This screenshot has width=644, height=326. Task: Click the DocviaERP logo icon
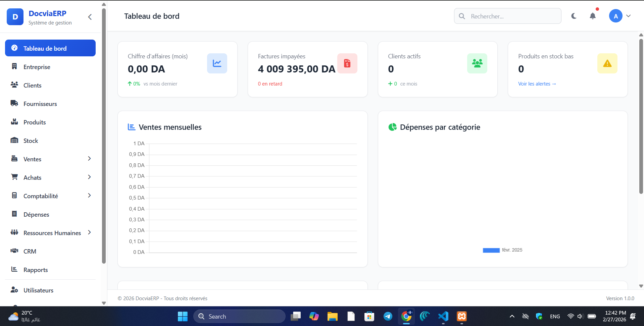(x=15, y=17)
